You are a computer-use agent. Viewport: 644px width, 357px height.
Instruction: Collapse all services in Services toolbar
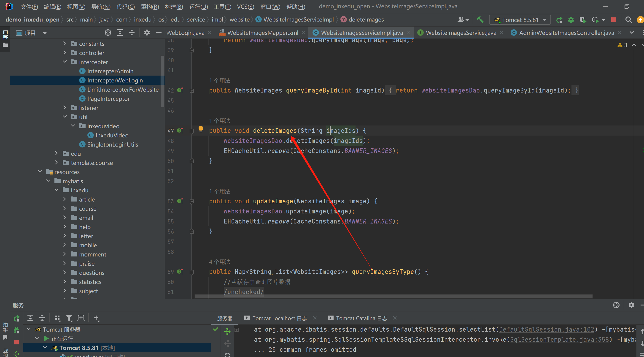pyautogui.click(x=42, y=318)
